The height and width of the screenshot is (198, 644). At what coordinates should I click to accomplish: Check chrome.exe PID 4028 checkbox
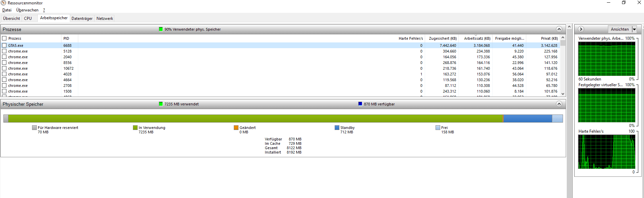tap(4, 74)
